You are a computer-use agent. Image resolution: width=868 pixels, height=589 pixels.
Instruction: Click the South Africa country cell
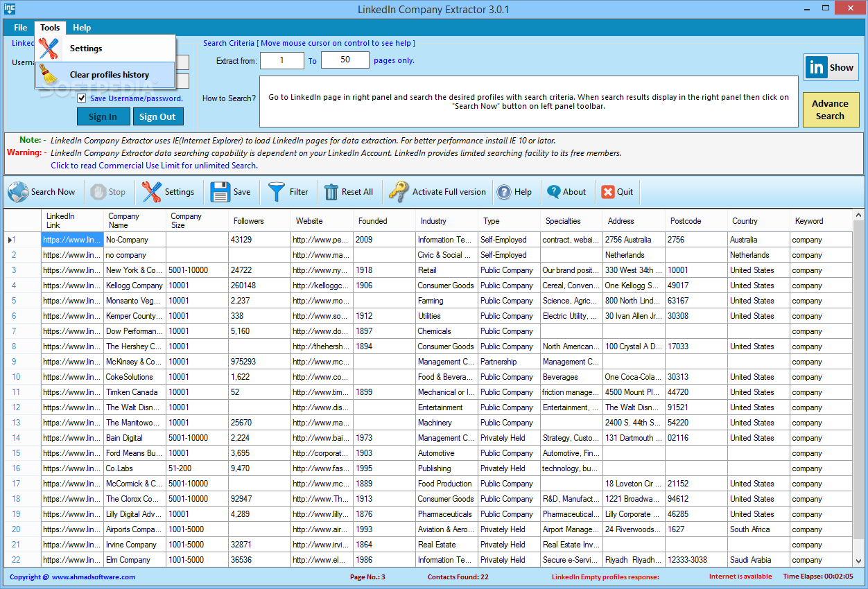tap(758, 529)
